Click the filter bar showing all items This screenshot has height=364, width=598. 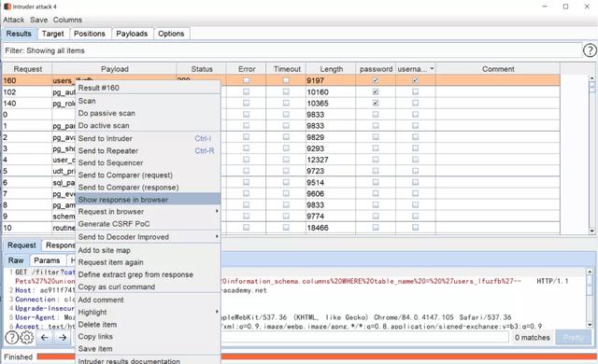[x=292, y=50]
